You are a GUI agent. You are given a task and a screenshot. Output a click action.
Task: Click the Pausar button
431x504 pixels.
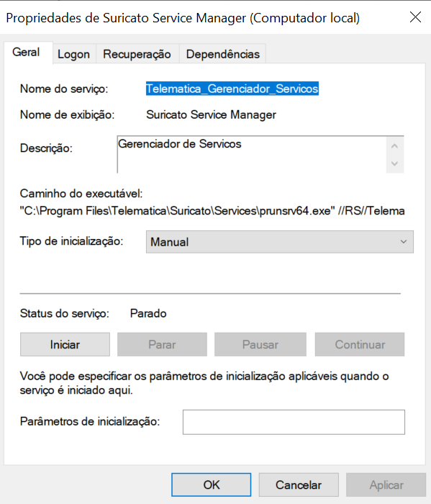pyautogui.click(x=260, y=345)
